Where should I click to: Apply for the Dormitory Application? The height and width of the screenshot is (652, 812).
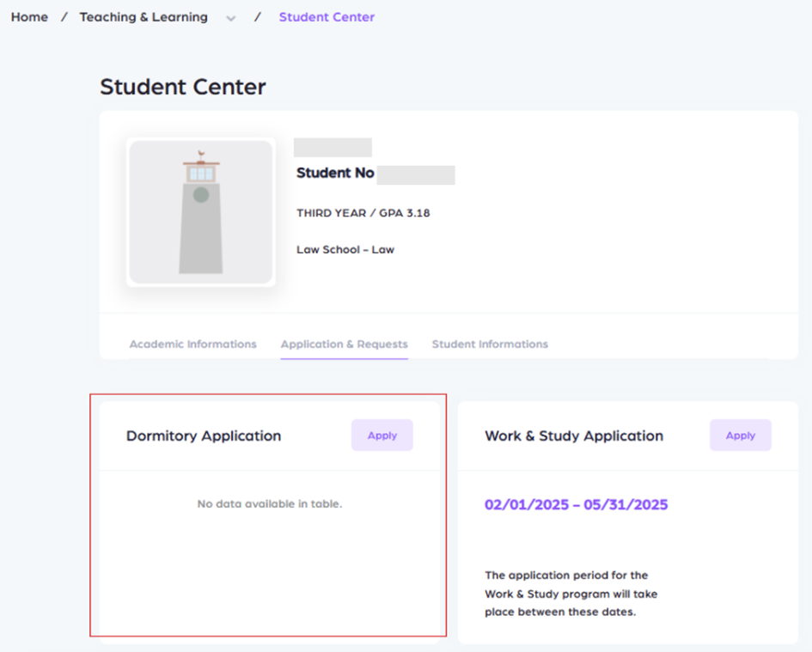coord(382,435)
